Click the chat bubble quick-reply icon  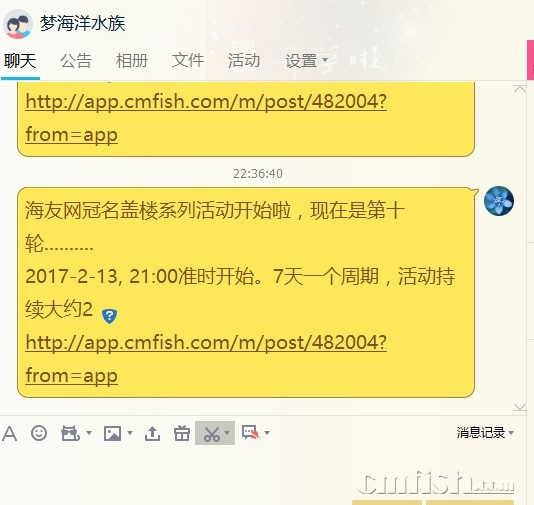pyautogui.click(x=250, y=432)
